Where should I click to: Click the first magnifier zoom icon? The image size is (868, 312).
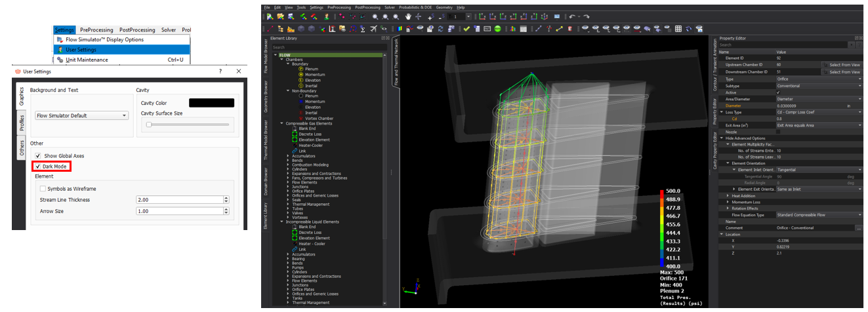coord(375,16)
